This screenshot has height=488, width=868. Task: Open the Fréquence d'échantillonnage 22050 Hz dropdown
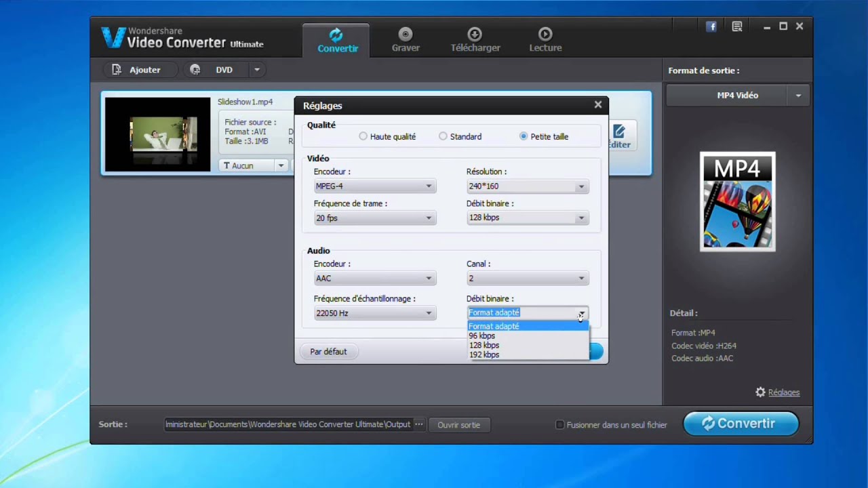374,313
